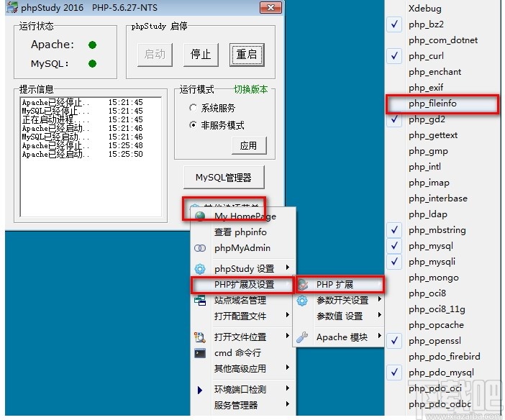The width and height of the screenshot is (505, 420).
Task: Click the 启动 start button
Action: point(155,55)
